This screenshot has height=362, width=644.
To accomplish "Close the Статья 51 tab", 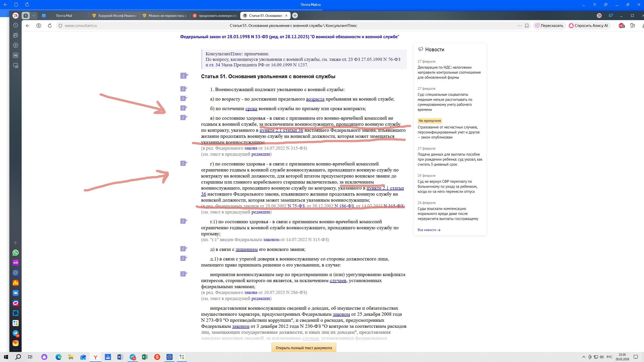I will (x=286, y=16).
